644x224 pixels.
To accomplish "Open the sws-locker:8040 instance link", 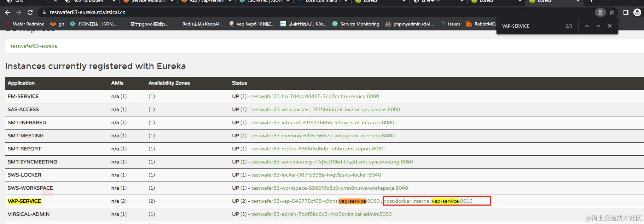I will (316, 175).
